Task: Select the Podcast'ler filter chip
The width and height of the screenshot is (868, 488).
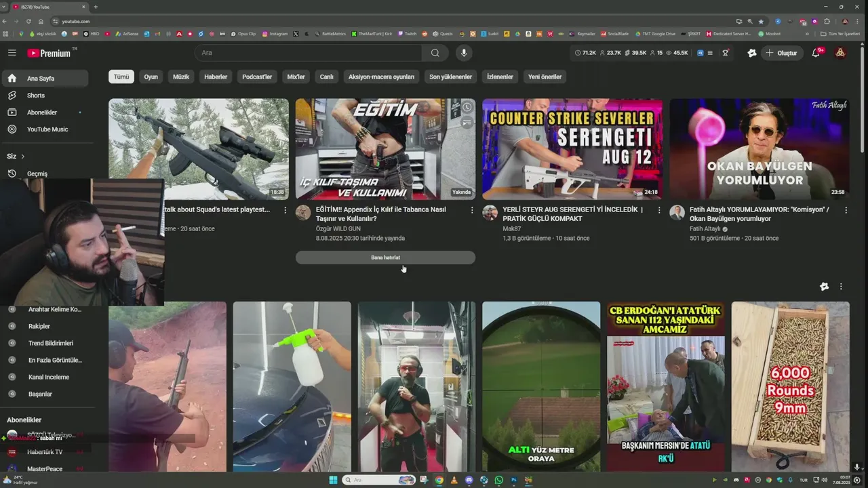Action: tap(257, 77)
